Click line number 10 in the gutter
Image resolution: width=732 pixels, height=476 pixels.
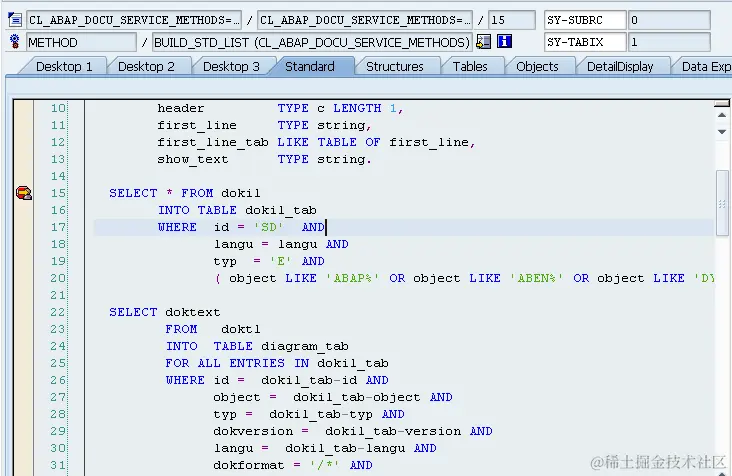point(58,108)
